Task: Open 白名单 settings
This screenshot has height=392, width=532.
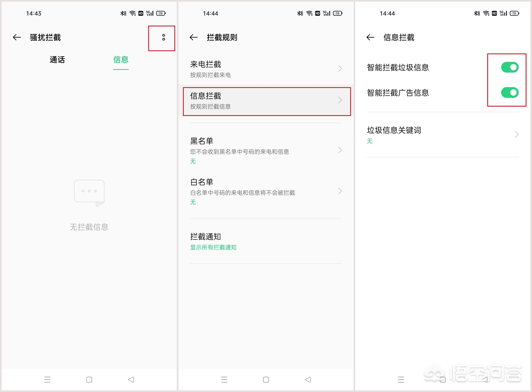Action: [266, 191]
